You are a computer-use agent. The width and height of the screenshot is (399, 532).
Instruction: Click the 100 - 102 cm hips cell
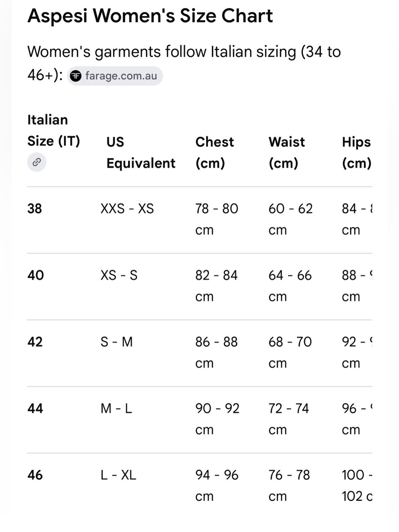click(357, 486)
